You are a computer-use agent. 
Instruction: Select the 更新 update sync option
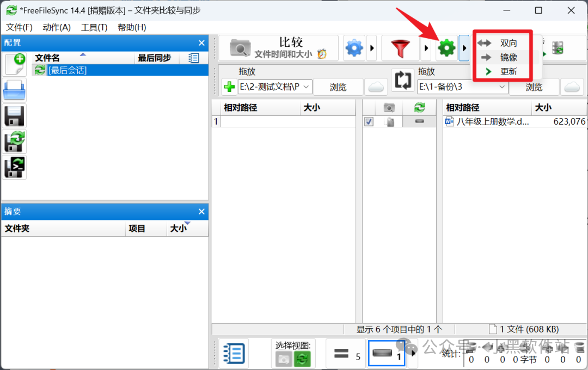click(503, 72)
